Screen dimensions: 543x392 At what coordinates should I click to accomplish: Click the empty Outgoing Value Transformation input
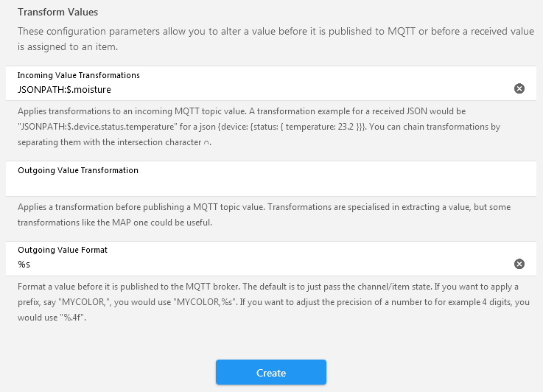[258, 184]
